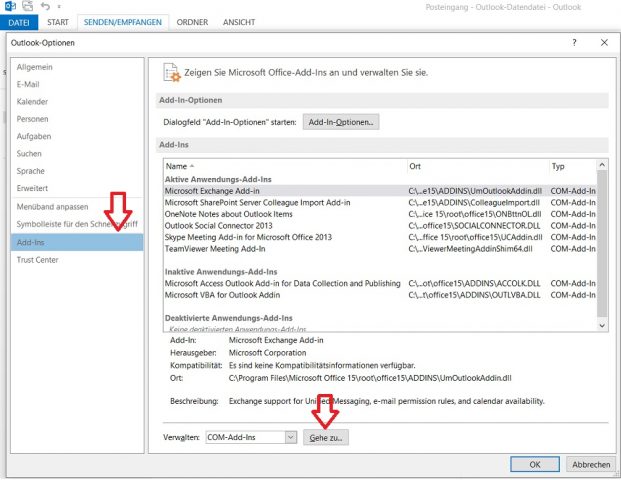Screen dimensions: 621x480
Task: Click the Gehe zu... button
Action: (x=328, y=438)
